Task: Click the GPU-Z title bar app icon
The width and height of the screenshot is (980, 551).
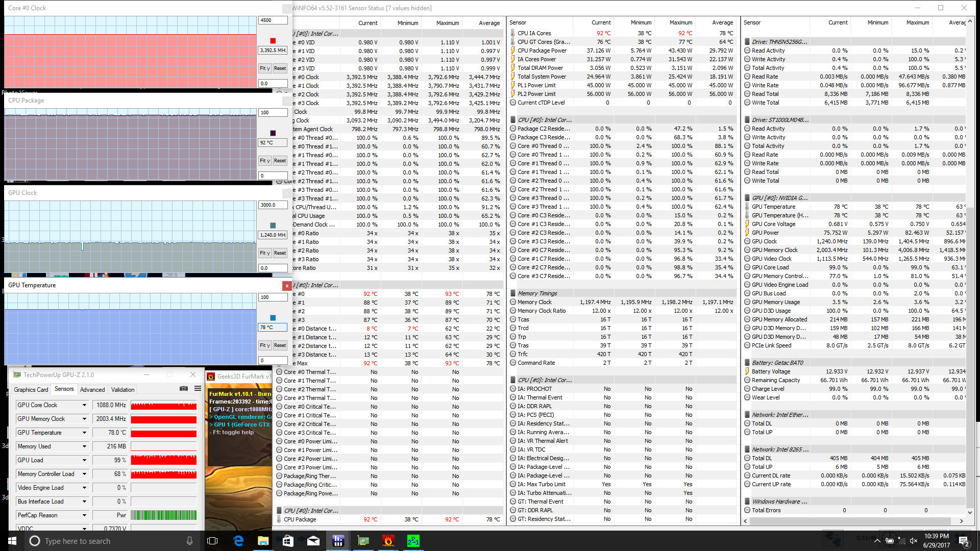Action: click(17, 375)
